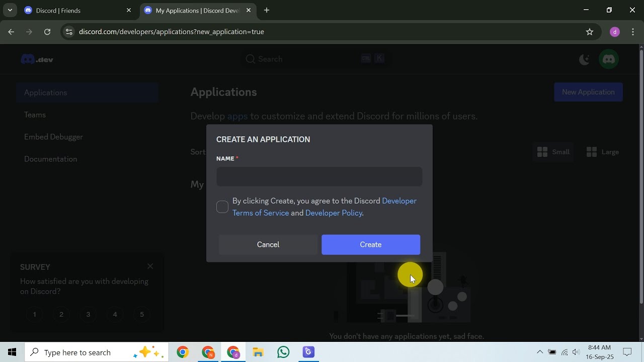Open the Windows Start menu

pyautogui.click(x=12, y=352)
